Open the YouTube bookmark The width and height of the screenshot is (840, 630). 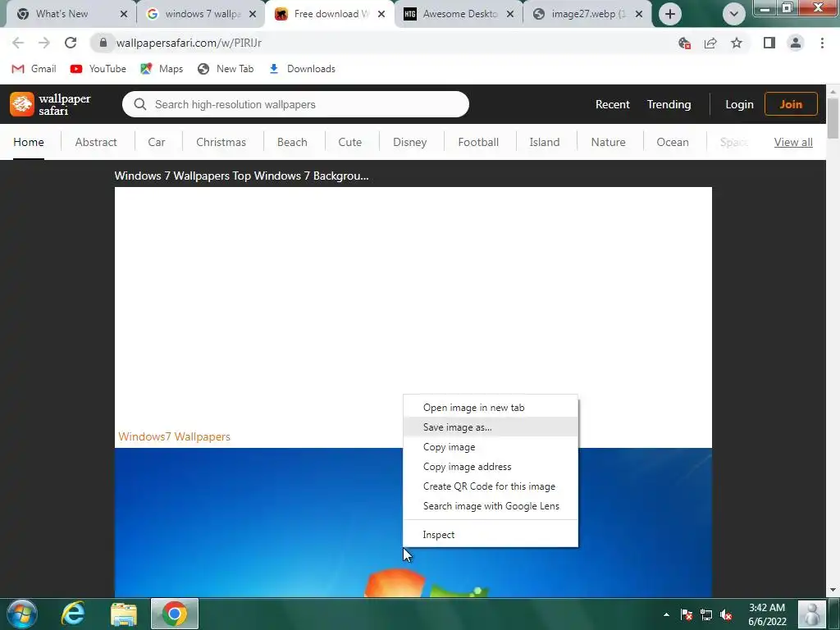point(98,69)
